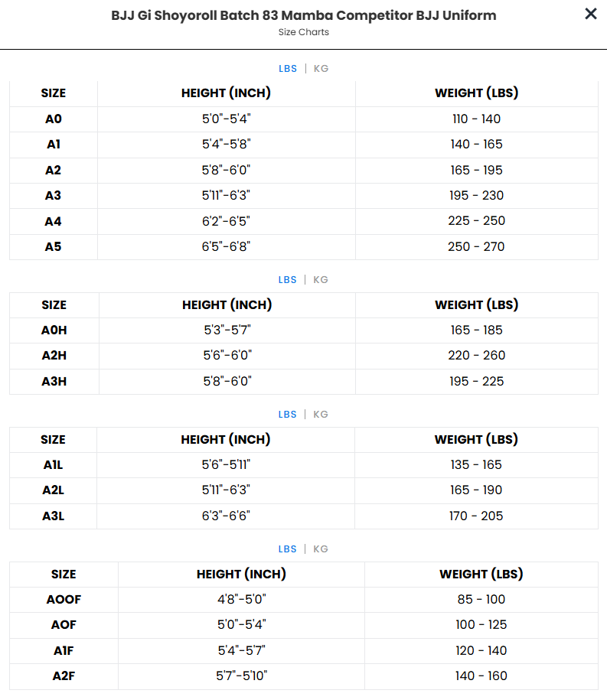Switch the A0–A5 table to KG
The image size is (607, 700).
point(321,69)
